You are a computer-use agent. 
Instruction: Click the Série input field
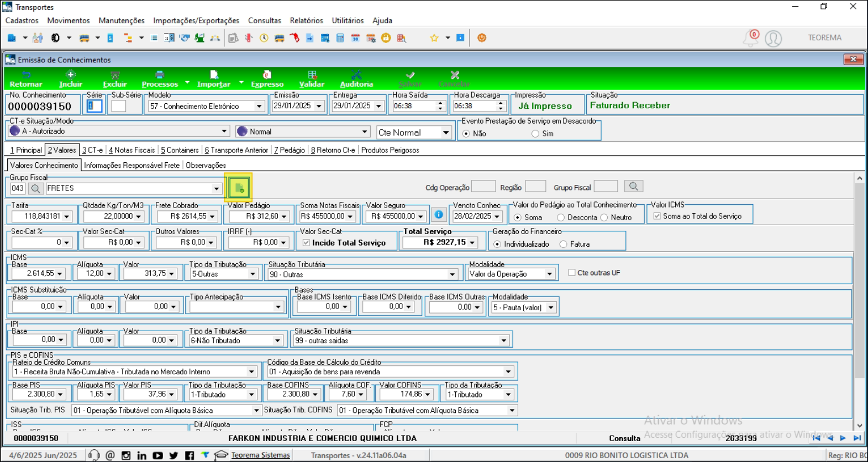tap(94, 106)
